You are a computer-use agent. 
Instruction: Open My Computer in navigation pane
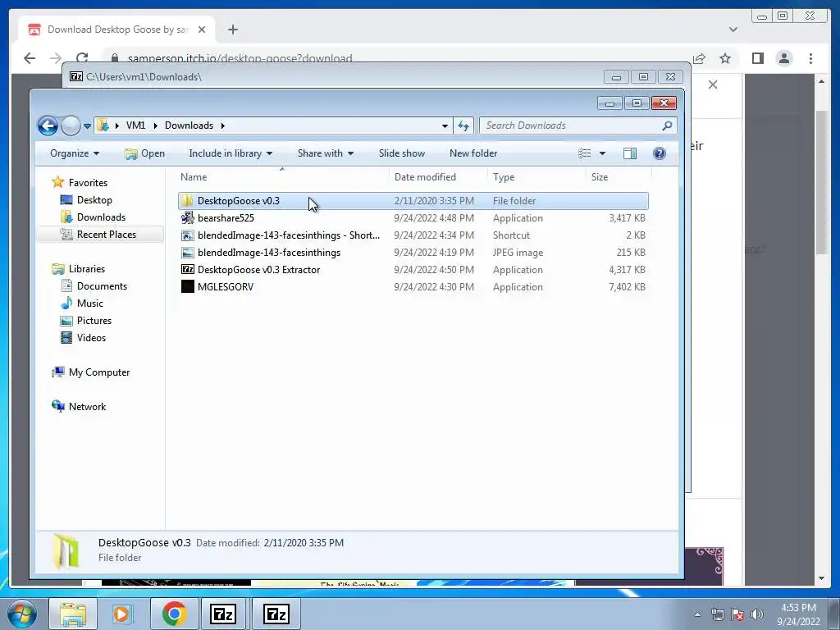[x=99, y=372]
